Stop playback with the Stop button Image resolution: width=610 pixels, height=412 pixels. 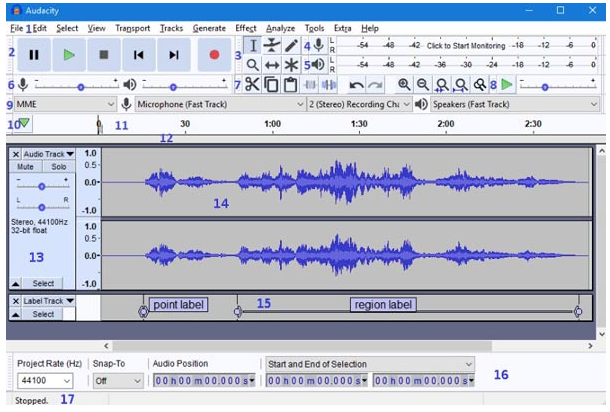tap(103, 55)
